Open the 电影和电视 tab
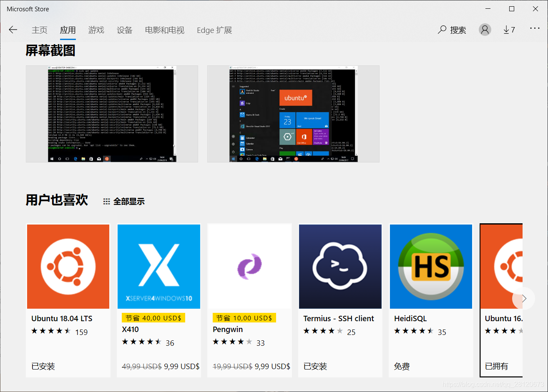Screen dimensions: 548x392 164,30
